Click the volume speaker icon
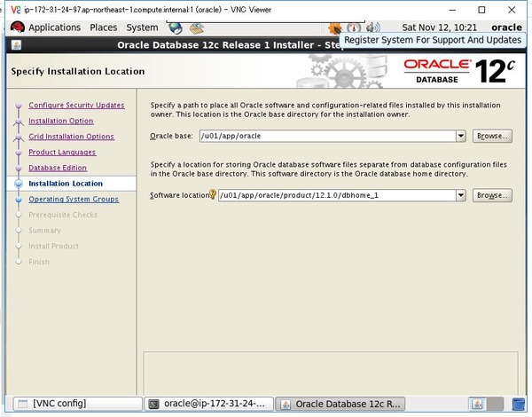The width and height of the screenshot is (532, 417). [x=373, y=28]
